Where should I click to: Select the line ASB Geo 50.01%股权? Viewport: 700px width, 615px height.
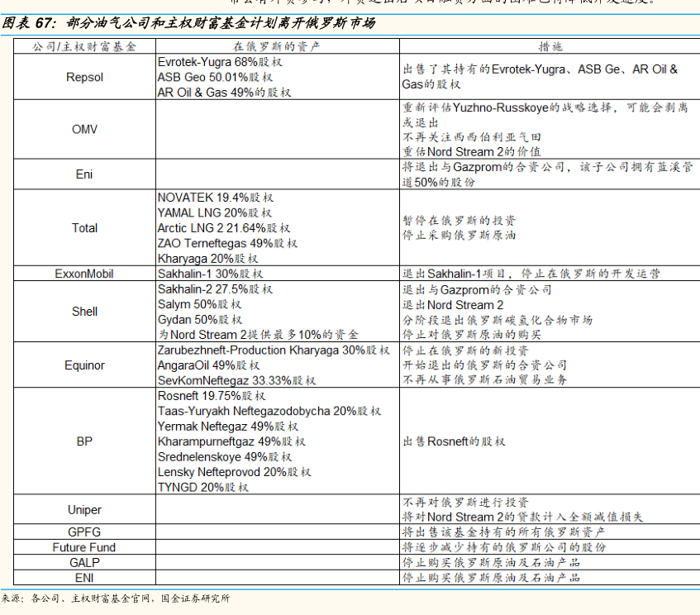pyautogui.click(x=215, y=77)
